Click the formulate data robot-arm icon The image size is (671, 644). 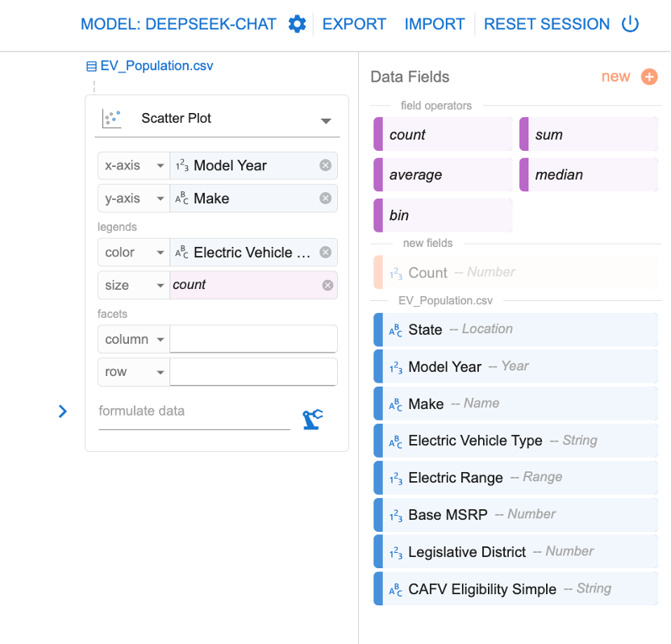[312, 419]
